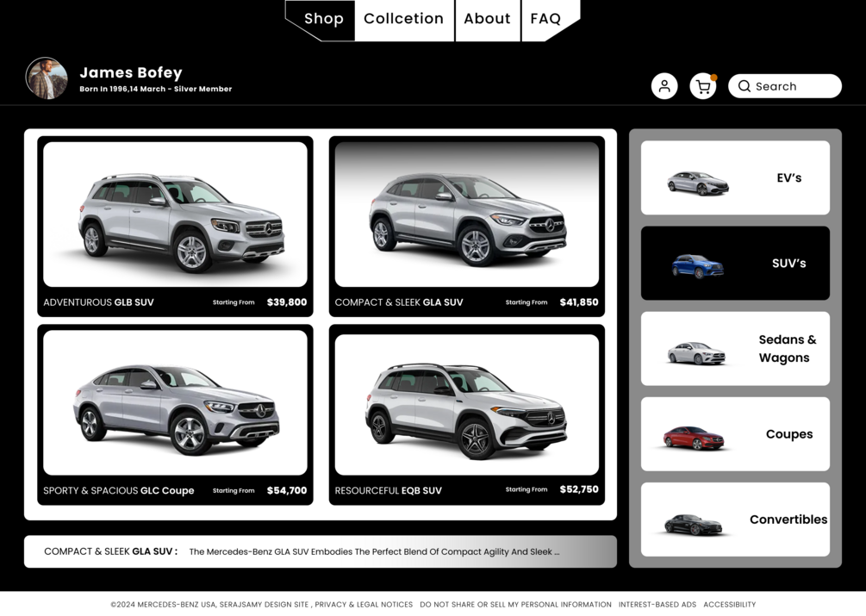The height and width of the screenshot is (616, 866).
Task: Click the GLA SUV description bar text
Action: pyautogui.click(x=374, y=551)
